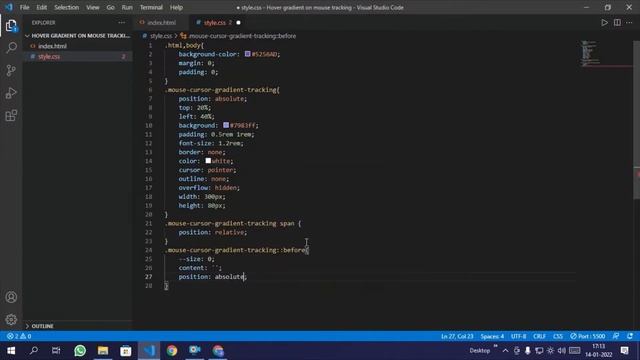Open the Selection menu
640x360 pixels.
pos(67,7)
